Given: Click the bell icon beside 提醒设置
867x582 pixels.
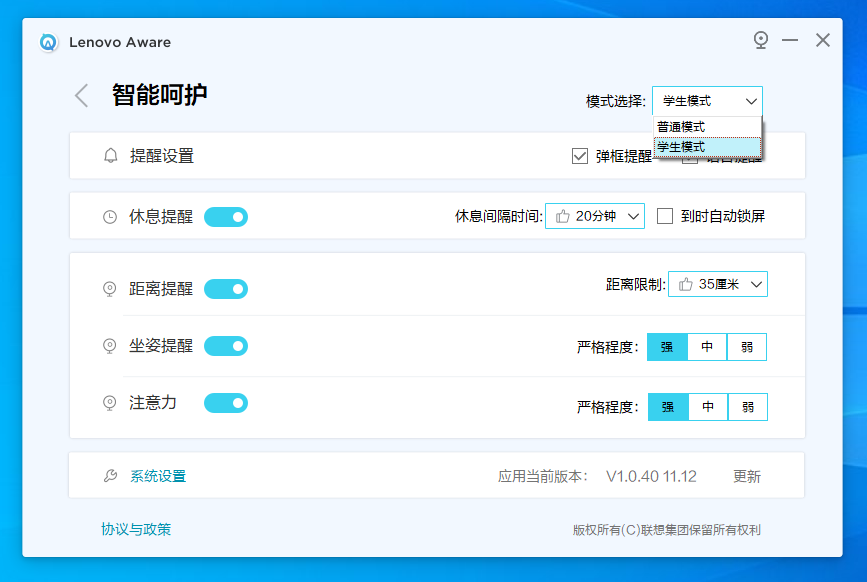Looking at the screenshot, I should click(111, 156).
